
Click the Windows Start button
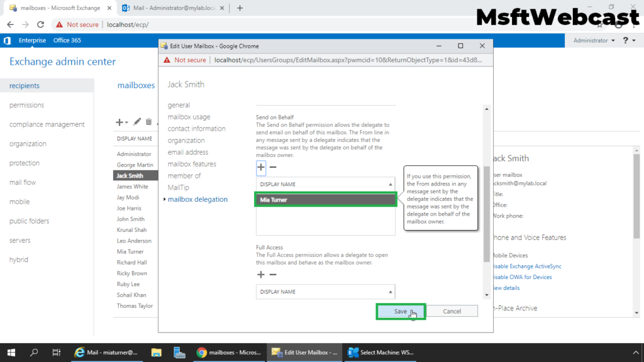(x=11, y=353)
